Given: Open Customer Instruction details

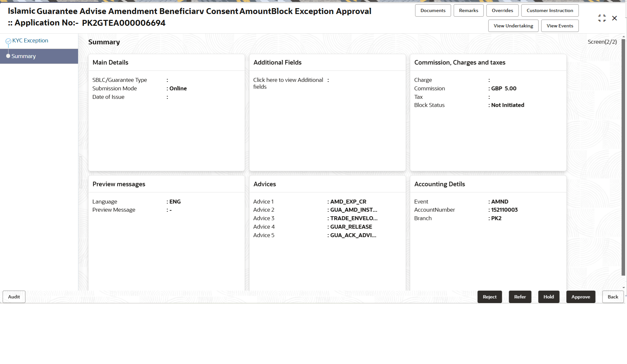Looking at the screenshot, I should point(550,10).
